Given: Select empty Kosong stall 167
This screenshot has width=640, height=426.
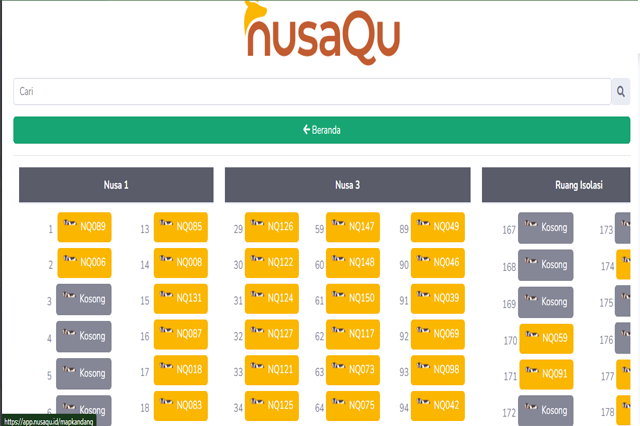Looking at the screenshot, I should click(x=546, y=228).
